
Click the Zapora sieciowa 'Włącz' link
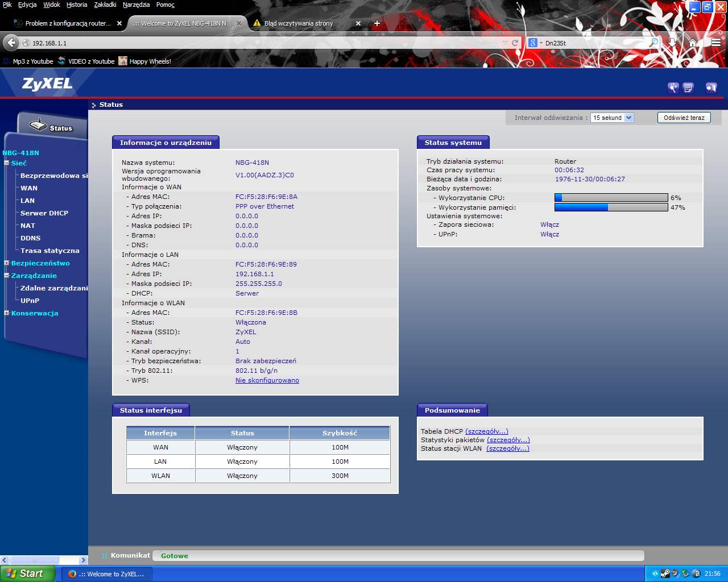550,225
